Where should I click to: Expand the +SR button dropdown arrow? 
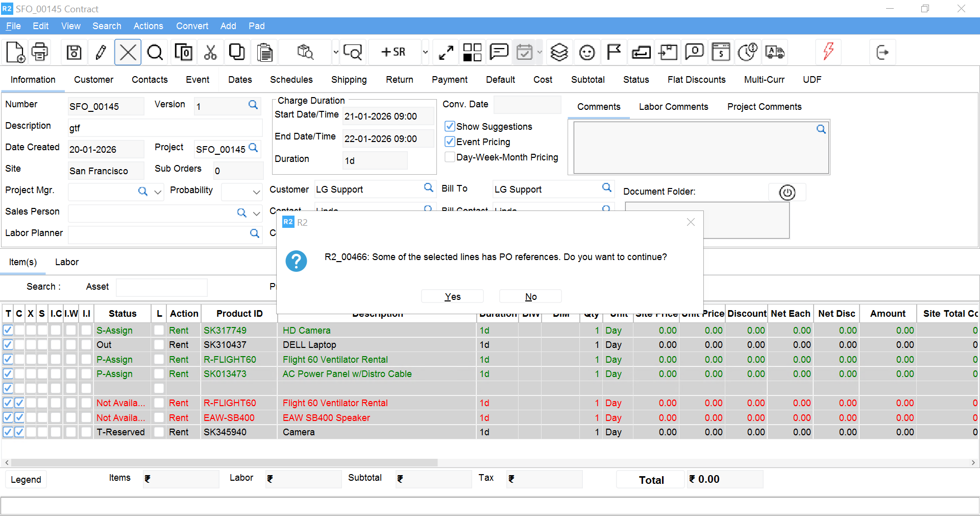point(425,52)
